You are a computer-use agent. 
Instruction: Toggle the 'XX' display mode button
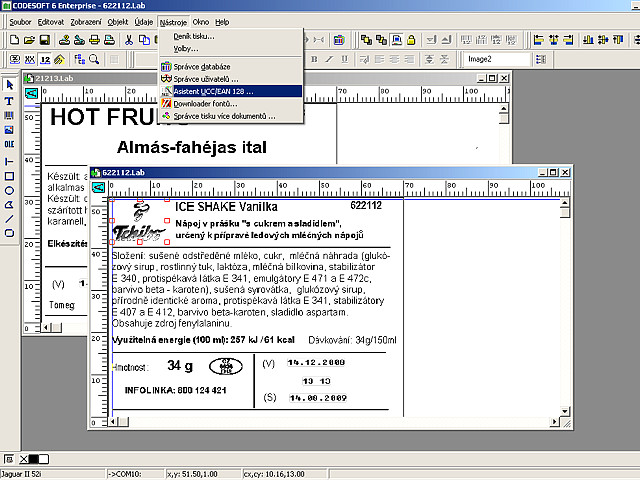click(30, 60)
